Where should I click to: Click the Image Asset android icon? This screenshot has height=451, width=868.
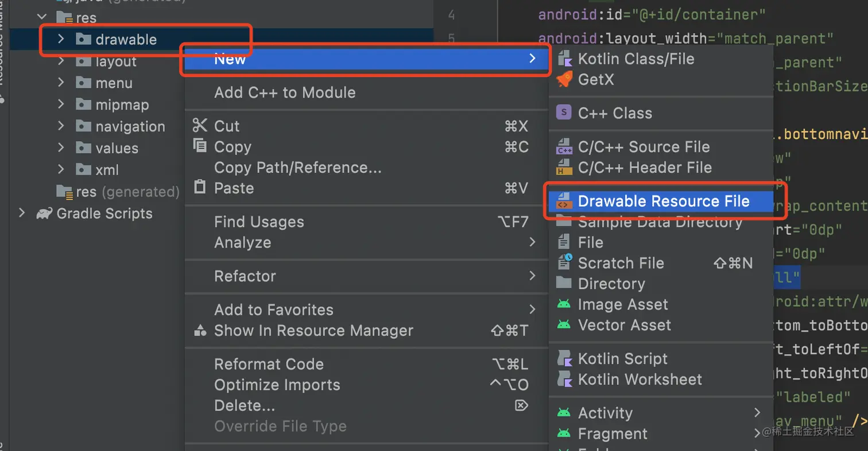click(564, 304)
